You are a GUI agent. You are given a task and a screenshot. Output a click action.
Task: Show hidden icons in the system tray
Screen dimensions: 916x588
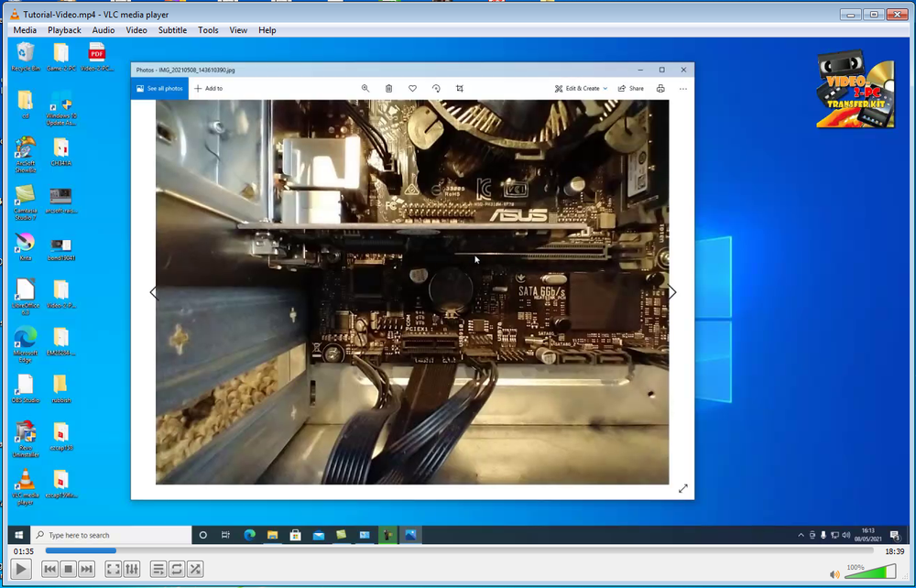pyautogui.click(x=801, y=535)
